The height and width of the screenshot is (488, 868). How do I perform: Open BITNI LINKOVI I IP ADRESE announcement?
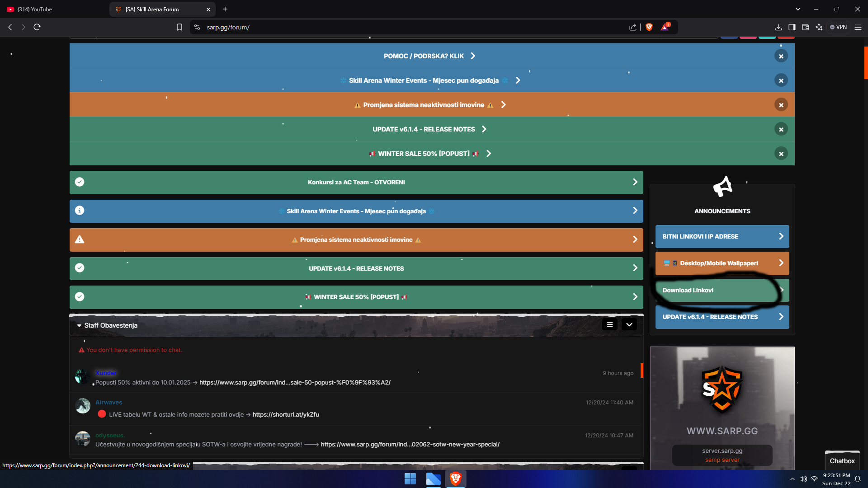[x=722, y=236]
